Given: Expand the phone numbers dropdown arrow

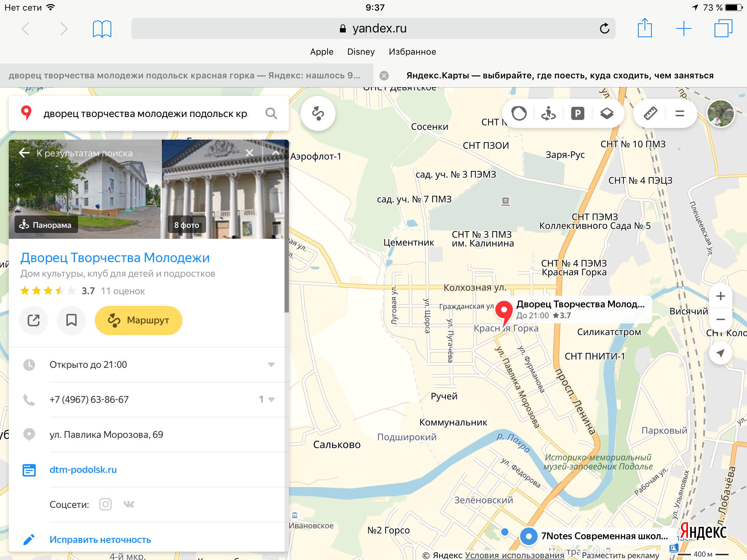Looking at the screenshot, I should click(271, 400).
